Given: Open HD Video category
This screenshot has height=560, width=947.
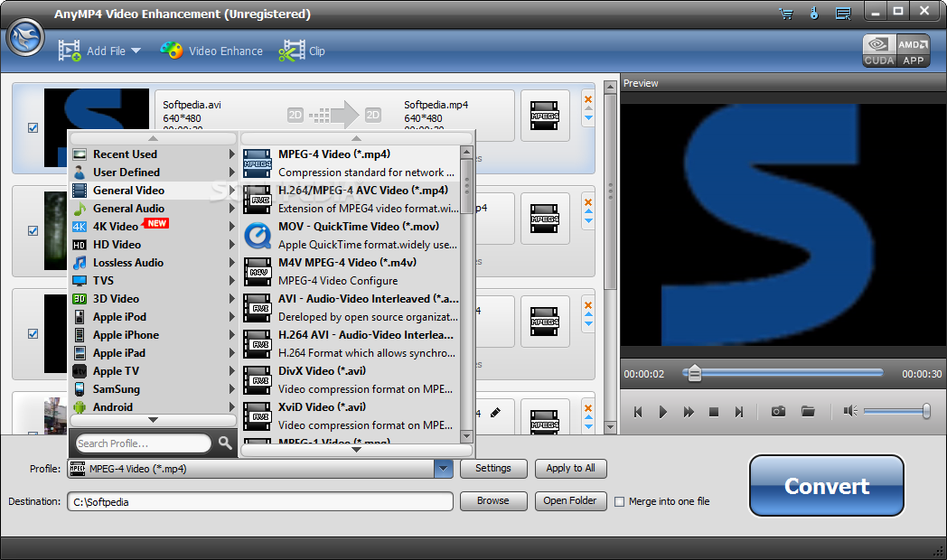Looking at the screenshot, I should click(x=154, y=245).
